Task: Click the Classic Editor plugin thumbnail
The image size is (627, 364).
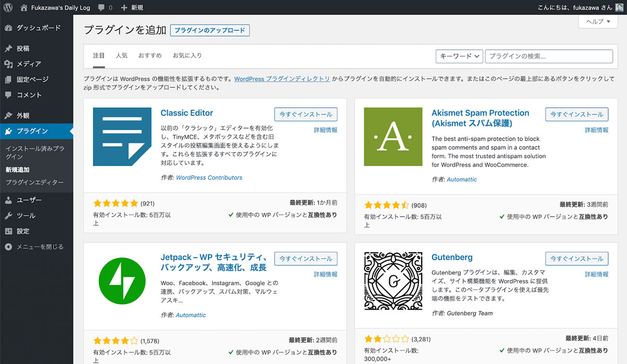Action: pyautogui.click(x=122, y=137)
